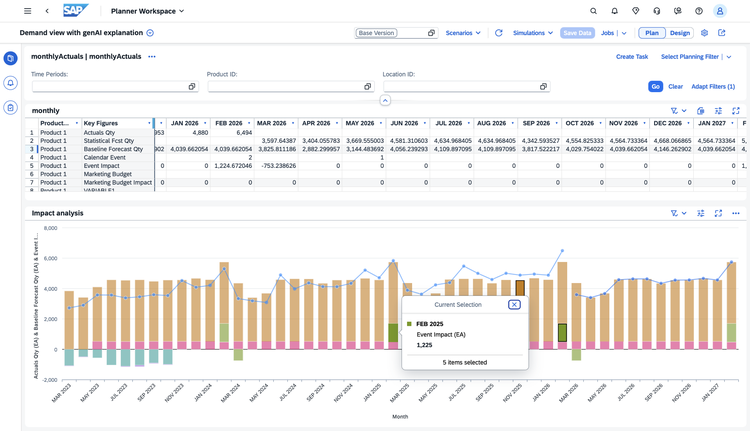Switch to Plan mode
Image resolution: width=750 pixels, height=431 pixels.
point(651,33)
